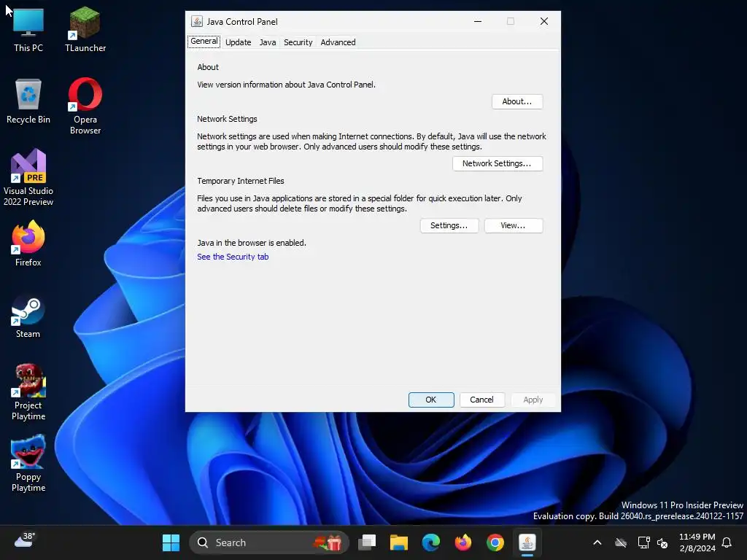This screenshot has height=560, width=747.
Task: Click the Java Control Panel taskbar icon
Action: 527,542
